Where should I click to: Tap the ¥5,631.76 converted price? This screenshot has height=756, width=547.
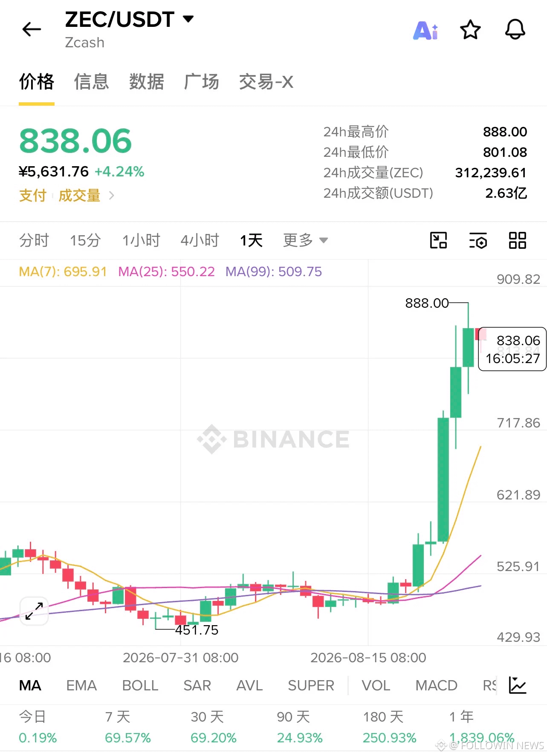click(x=54, y=172)
